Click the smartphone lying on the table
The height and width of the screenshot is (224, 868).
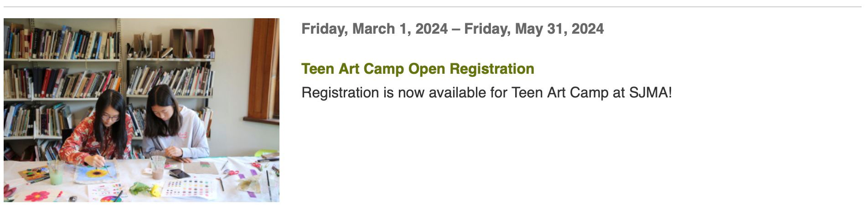click(179, 173)
